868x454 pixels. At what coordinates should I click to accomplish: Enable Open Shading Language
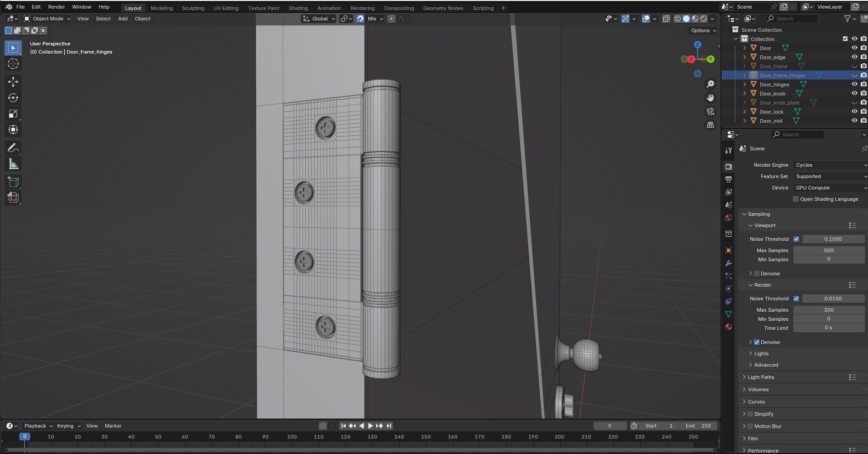click(x=796, y=199)
